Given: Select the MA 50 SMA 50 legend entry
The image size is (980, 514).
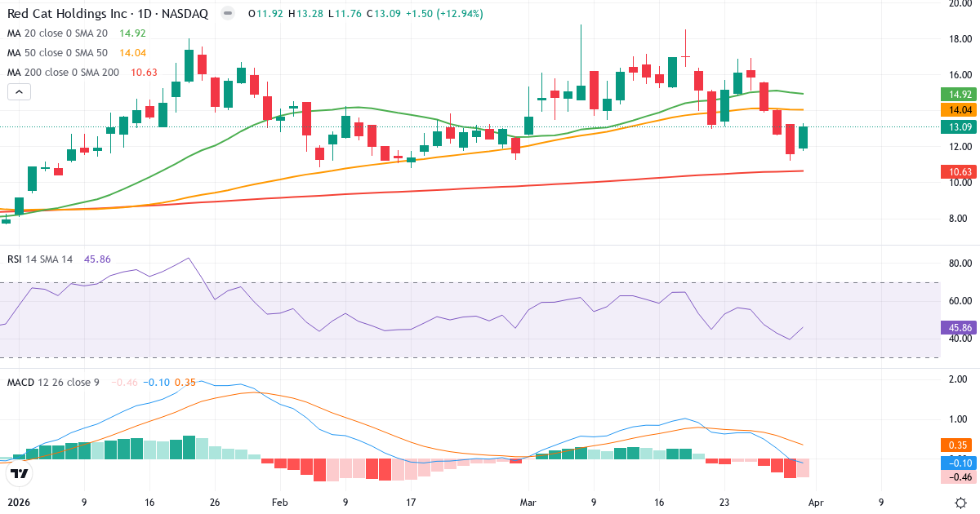Looking at the screenshot, I should (57, 52).
